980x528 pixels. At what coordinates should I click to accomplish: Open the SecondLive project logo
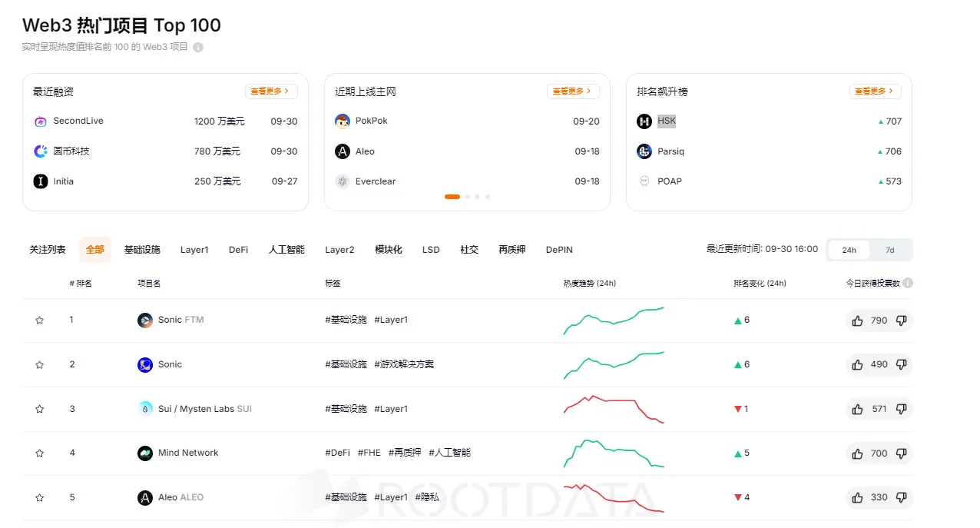click(x=41, y=121)
